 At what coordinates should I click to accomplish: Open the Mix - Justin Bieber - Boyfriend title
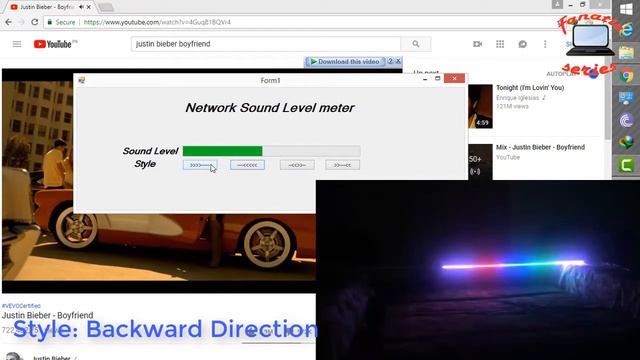pyautogui.click(x=540, y=147)
